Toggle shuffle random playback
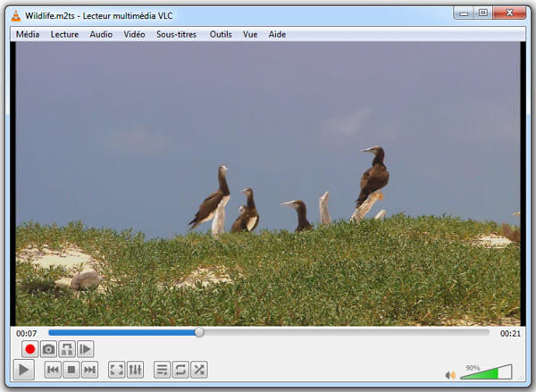This screenshot has width=536, height=392. tap(198, 370)
